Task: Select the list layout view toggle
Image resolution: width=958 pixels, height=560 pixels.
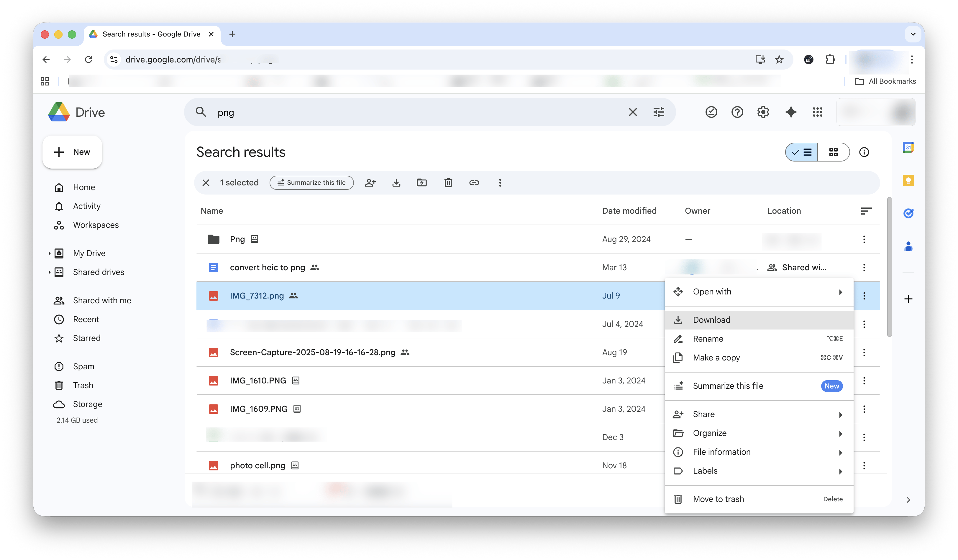Action: pyautogui.click(x=802, y=152)
